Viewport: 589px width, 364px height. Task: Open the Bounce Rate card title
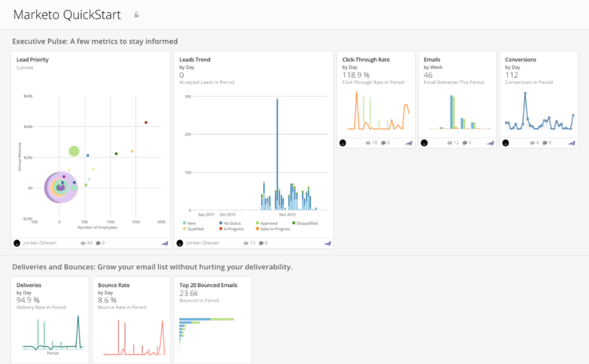click(x=114, y=286)
